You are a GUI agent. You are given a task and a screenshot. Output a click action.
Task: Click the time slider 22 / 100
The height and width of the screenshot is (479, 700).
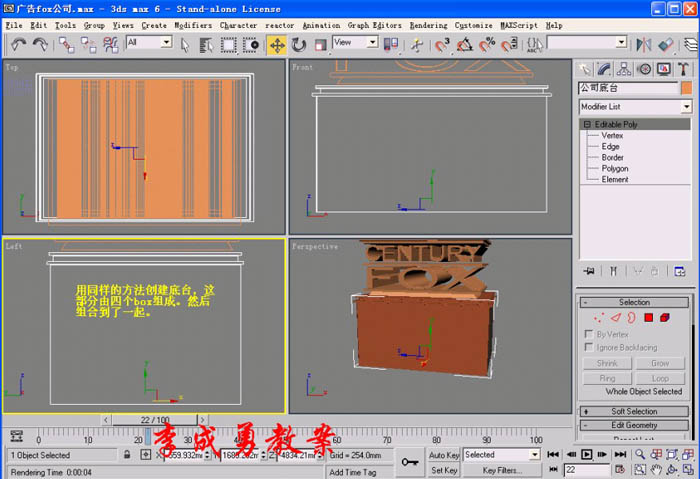coord(154,420)
